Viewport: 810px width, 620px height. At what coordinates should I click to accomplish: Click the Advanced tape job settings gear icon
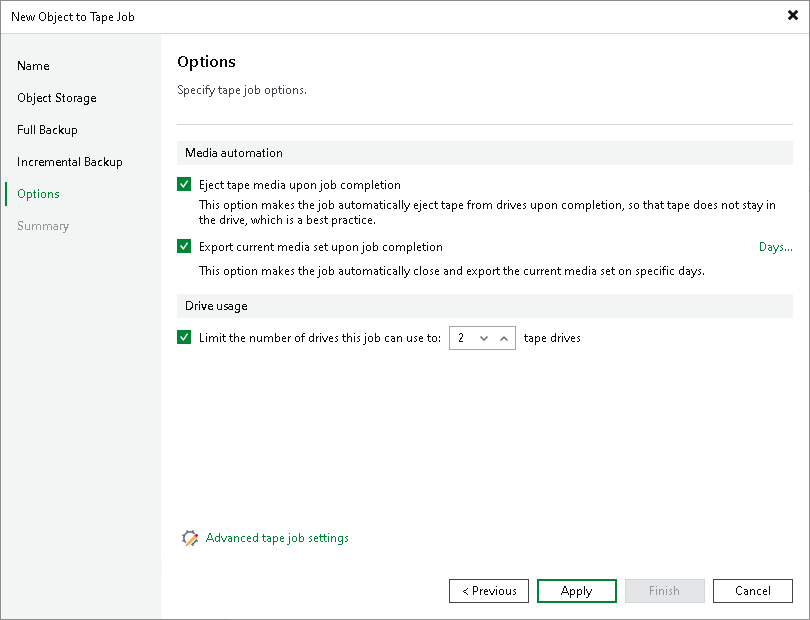coord(190,538)
